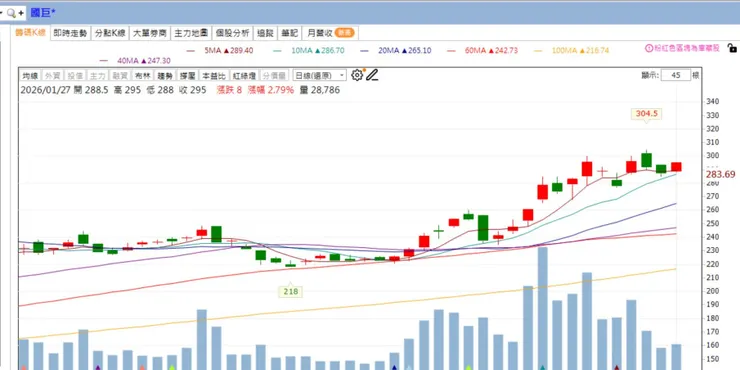Click the 5MA ▲289.40 legend text
740x370 pixels.
229,50
